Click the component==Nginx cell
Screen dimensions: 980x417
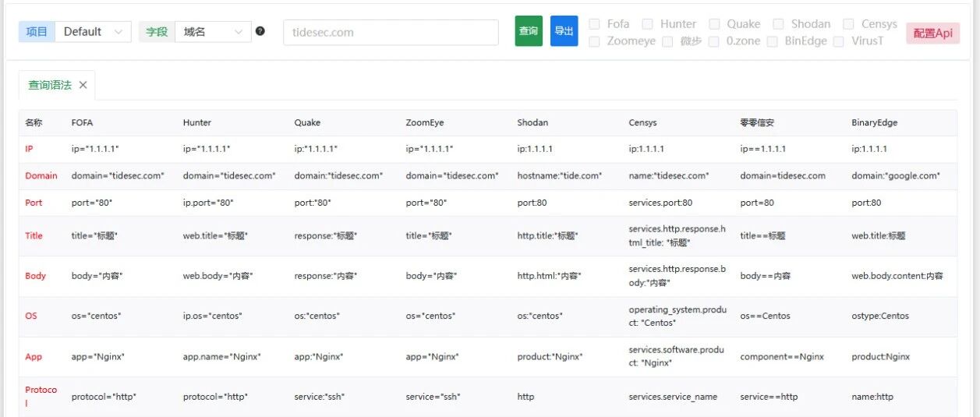[x=782, y=356]
